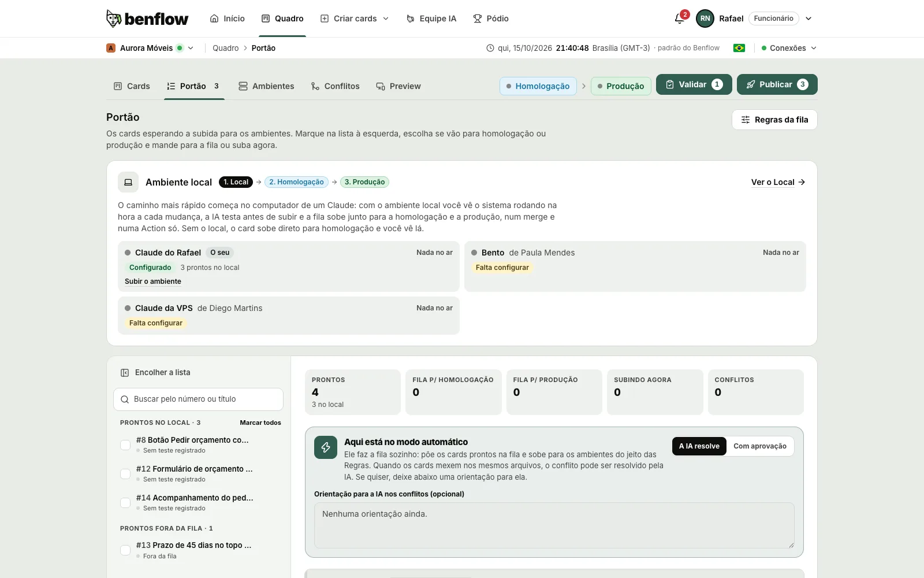Image resolution: width=924 pixels, height=578 pixels.
Task: Click the Pódio trophy icon
Action: tap(478, 18)
